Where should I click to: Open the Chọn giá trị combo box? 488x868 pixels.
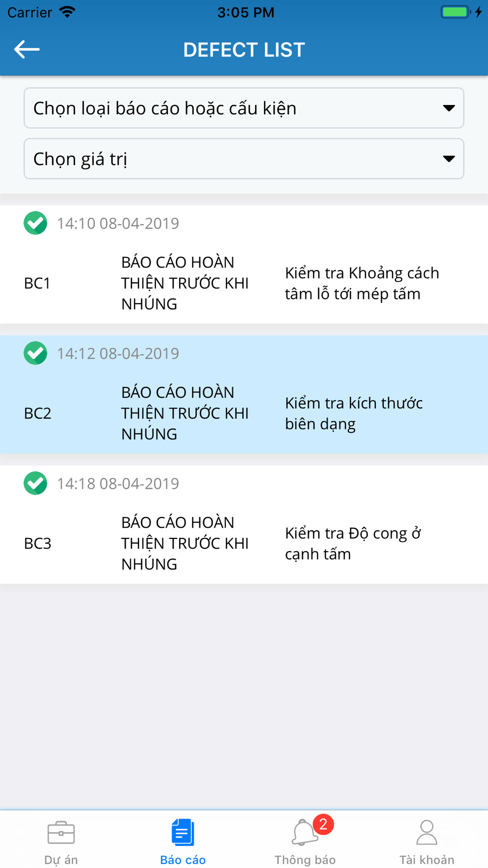pos(244,159)
